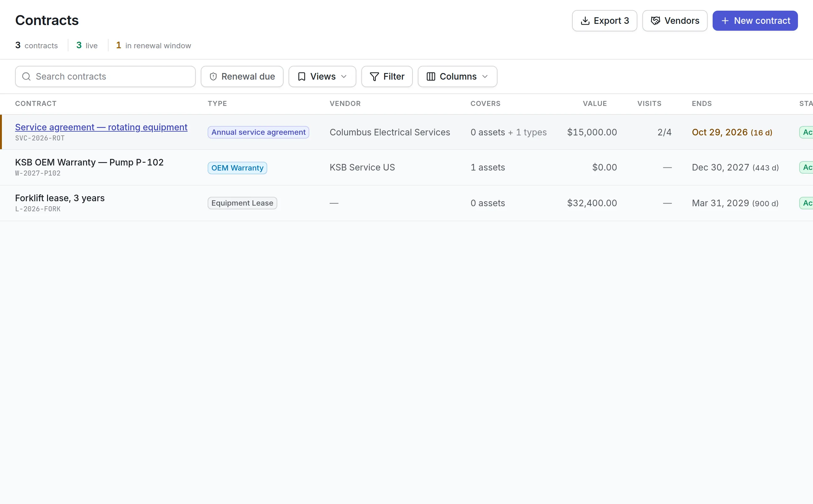Click the 1 in renewal window stat
Image resolution: width=813 pixels, height=504 pixels.
pos(153,45)
